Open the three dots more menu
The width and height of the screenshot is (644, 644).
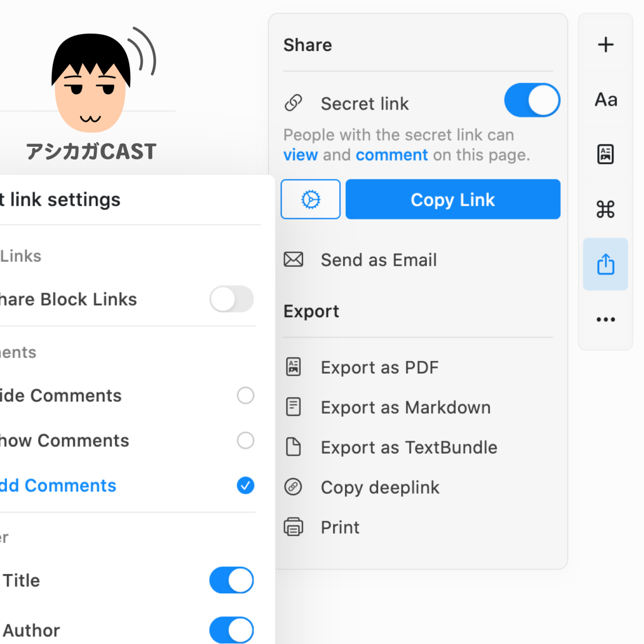(605, 319)
